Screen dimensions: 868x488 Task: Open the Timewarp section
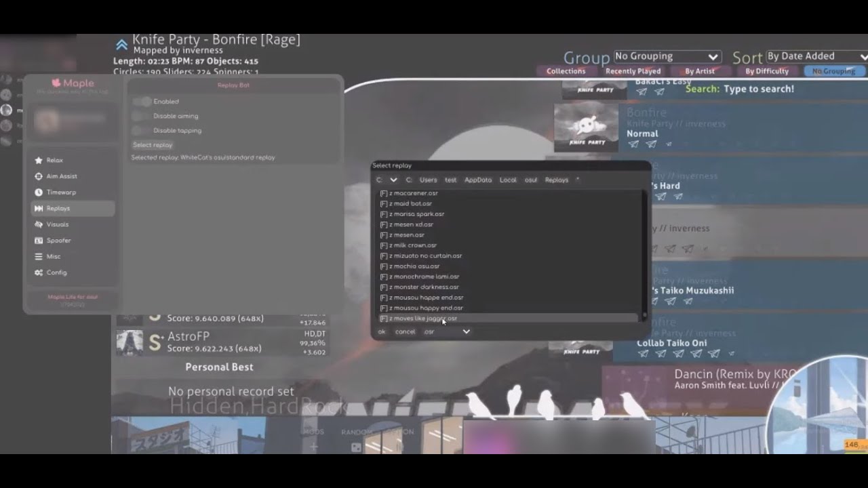click(x=73, y=192)
